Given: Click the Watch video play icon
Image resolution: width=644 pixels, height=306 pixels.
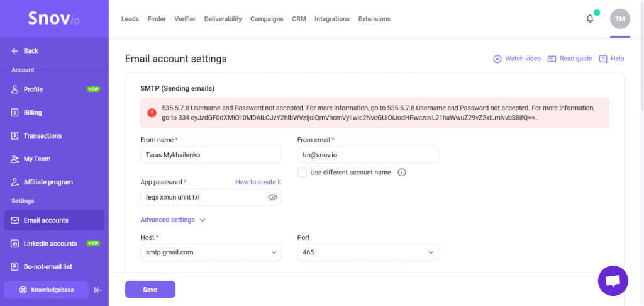Looking at the screenshot, I should coord(497,59).
